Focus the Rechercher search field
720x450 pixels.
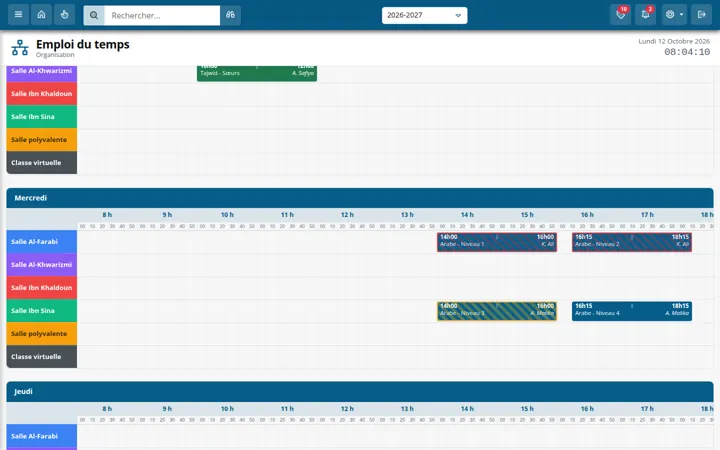[x=162, y=15]
